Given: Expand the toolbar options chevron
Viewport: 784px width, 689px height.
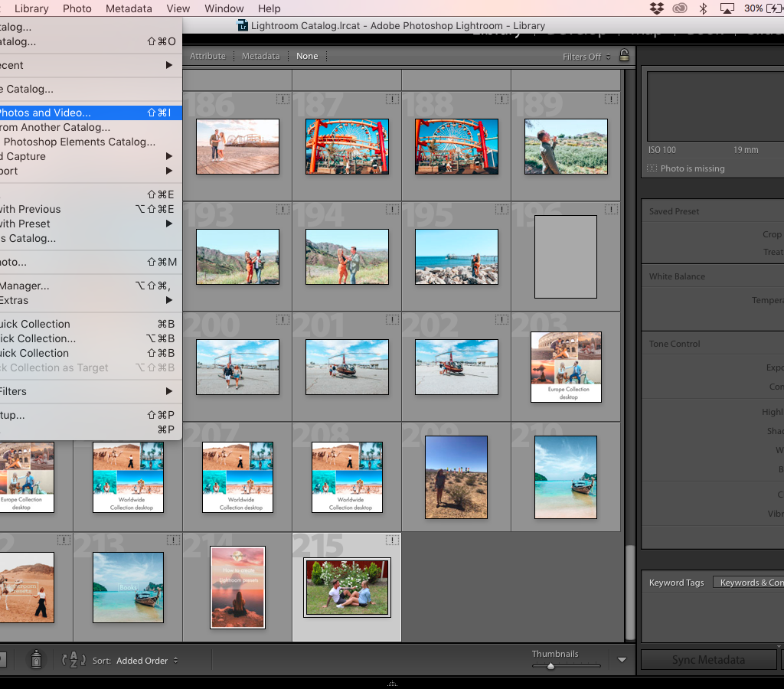Looking at the screenshot, I should click(622, 659).
